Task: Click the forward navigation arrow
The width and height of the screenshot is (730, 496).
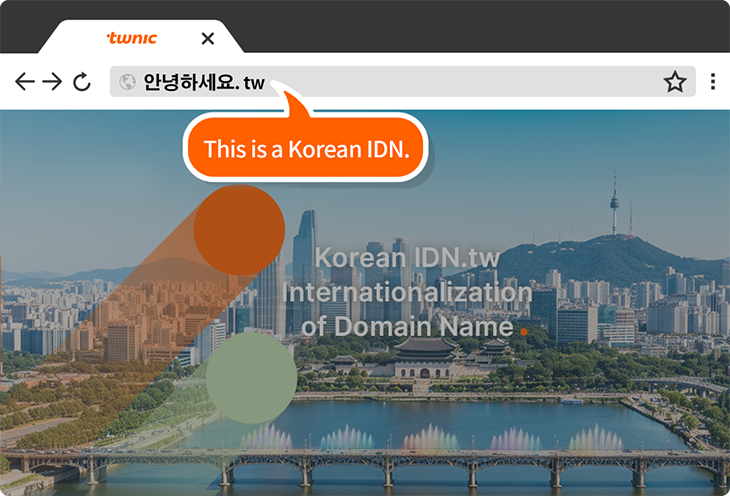Action: (x=53, y=82)
